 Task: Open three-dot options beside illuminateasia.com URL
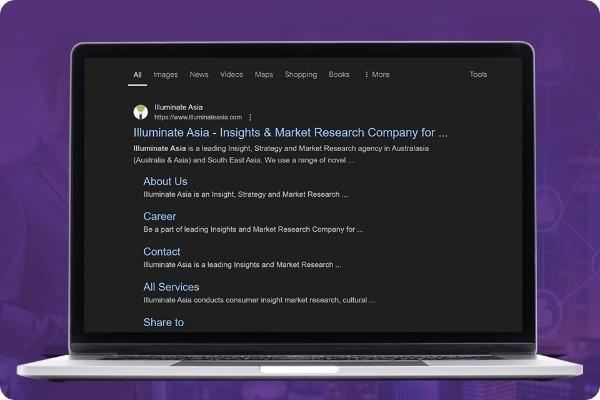click(x=250, y=117)
